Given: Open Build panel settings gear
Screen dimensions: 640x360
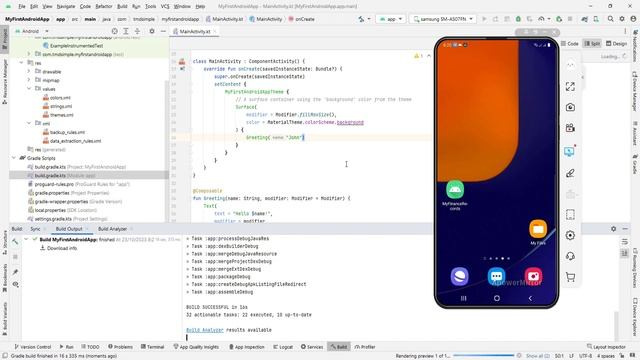Looking at the screenshot, I should pyautogui.click(x=613, y=229).
